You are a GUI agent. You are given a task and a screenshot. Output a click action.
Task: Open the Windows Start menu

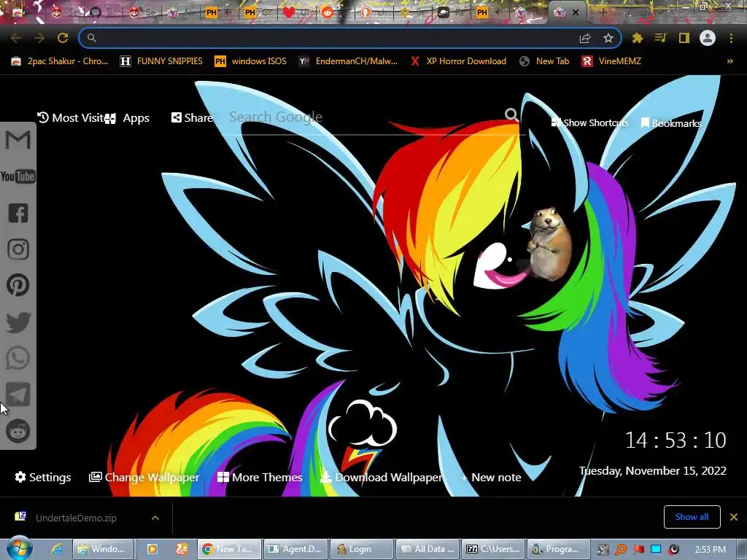coord(19,548)
